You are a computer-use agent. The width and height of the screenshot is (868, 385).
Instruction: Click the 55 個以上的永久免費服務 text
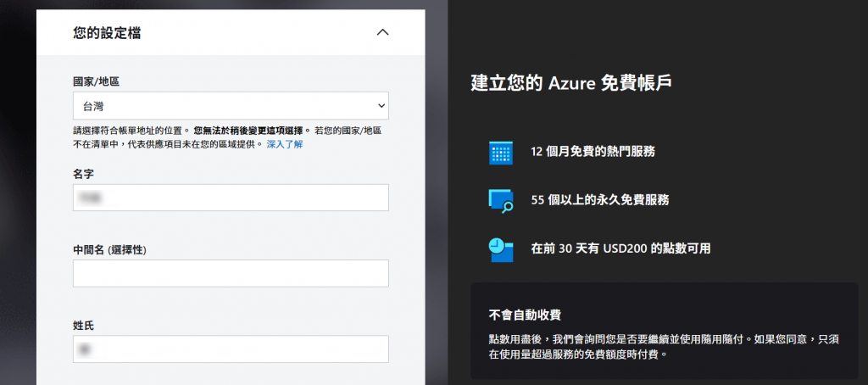(x=600, y=200)
